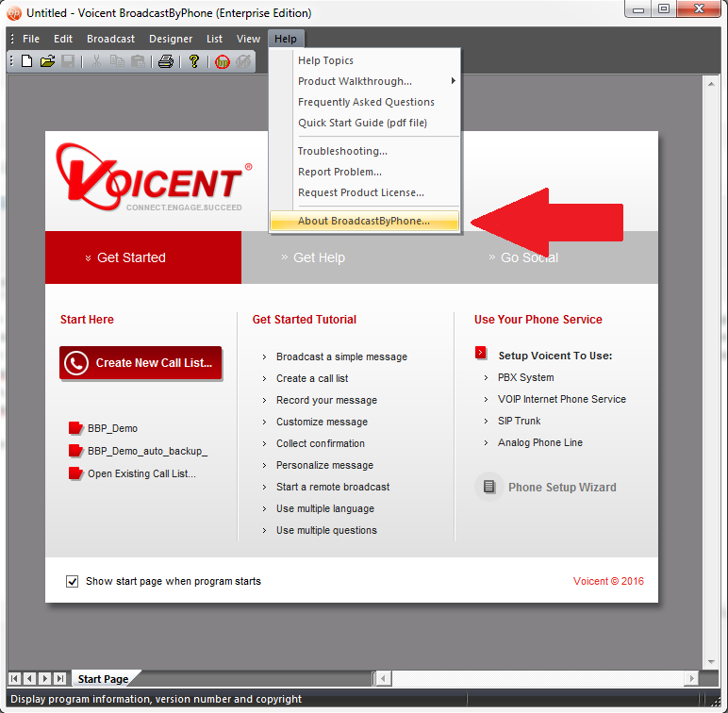
Task: Click the red setup icon beside Setup Voicent
Action: coord(481,353)
